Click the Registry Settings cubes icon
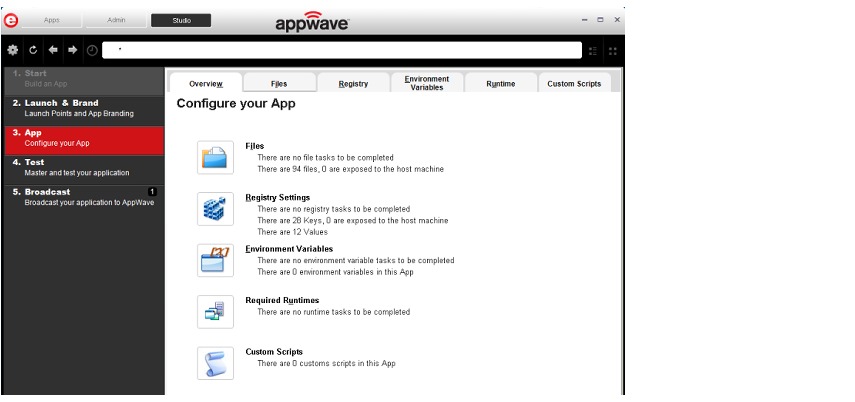This screenshot has height=402, width=855. click(215, 209)
